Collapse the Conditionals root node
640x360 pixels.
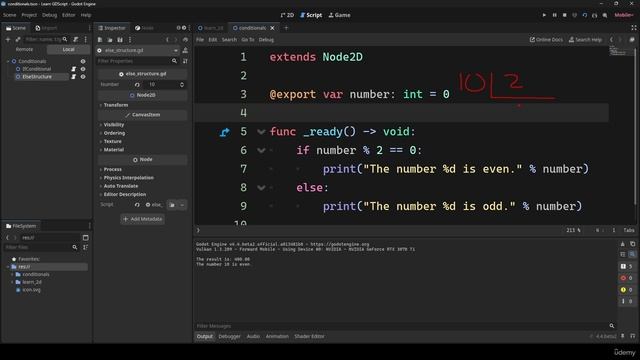point(8,61)
